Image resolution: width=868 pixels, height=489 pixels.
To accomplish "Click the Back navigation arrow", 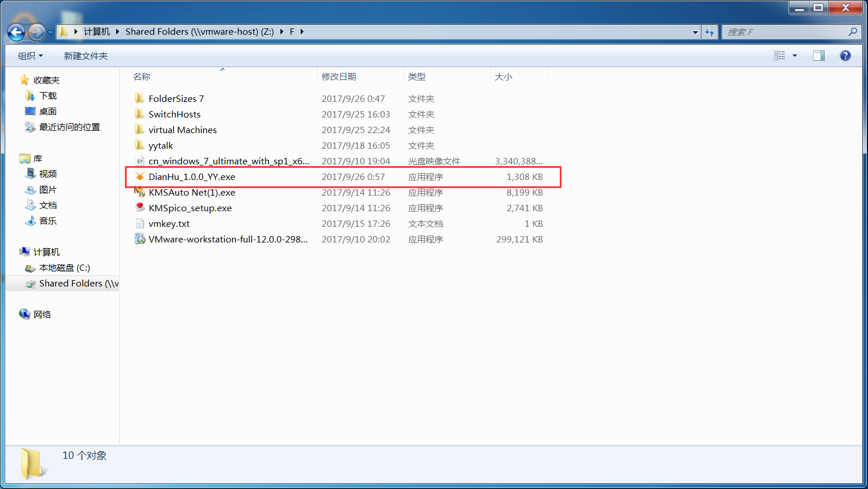I will (x=17, y=32).
